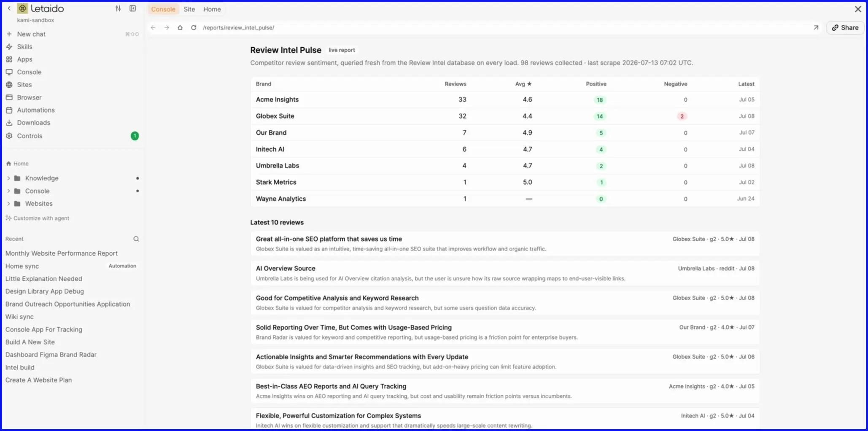Go to browser home icon
The image size is (868, 431).
(180, 28)
